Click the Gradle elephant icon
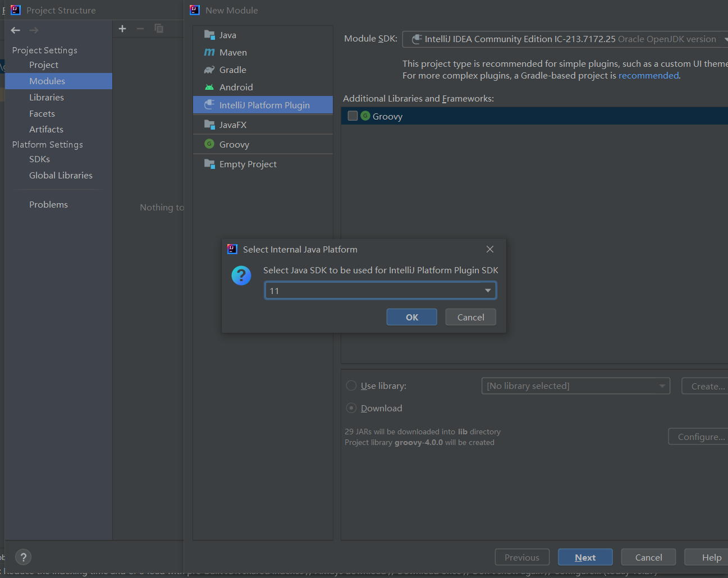This screenshot has width=728, height=578. tap(209, 70)
